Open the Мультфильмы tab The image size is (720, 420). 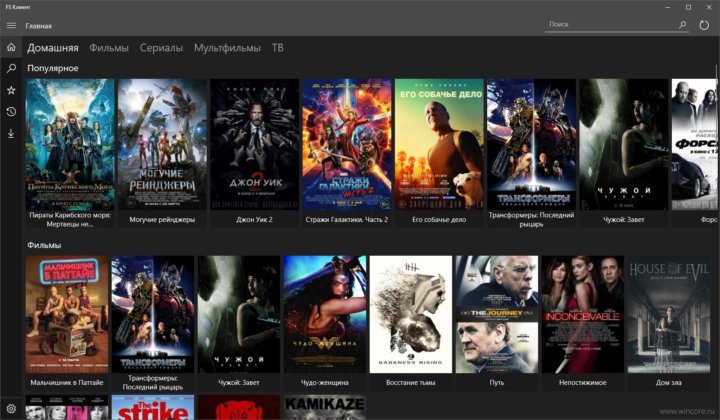[x=227, y=47]
